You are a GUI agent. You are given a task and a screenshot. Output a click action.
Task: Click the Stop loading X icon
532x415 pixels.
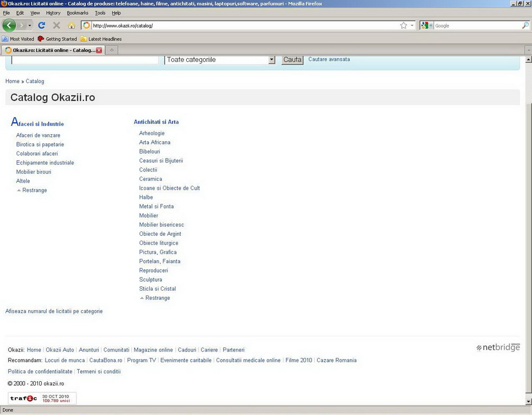tap(56, 26)
